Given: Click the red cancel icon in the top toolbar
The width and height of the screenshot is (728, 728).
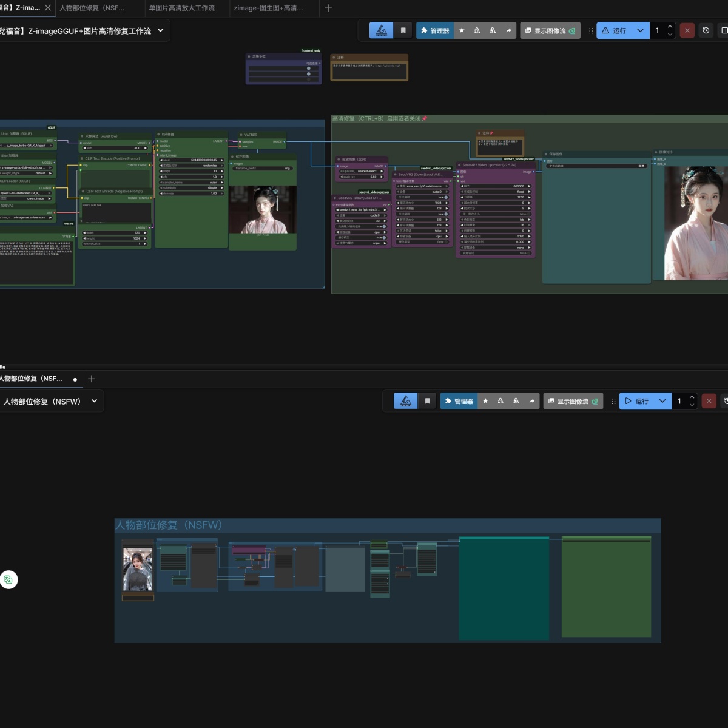Looking at the screenshot, I should point(687,30).
